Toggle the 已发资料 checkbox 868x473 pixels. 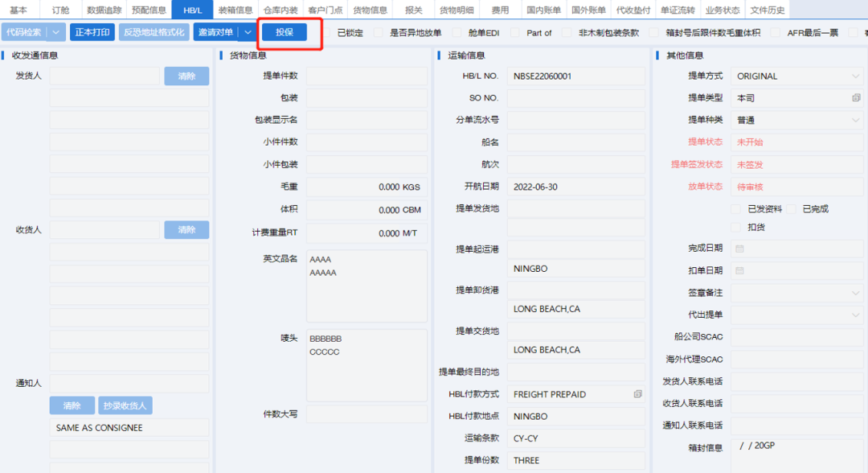tap(736, 209)
